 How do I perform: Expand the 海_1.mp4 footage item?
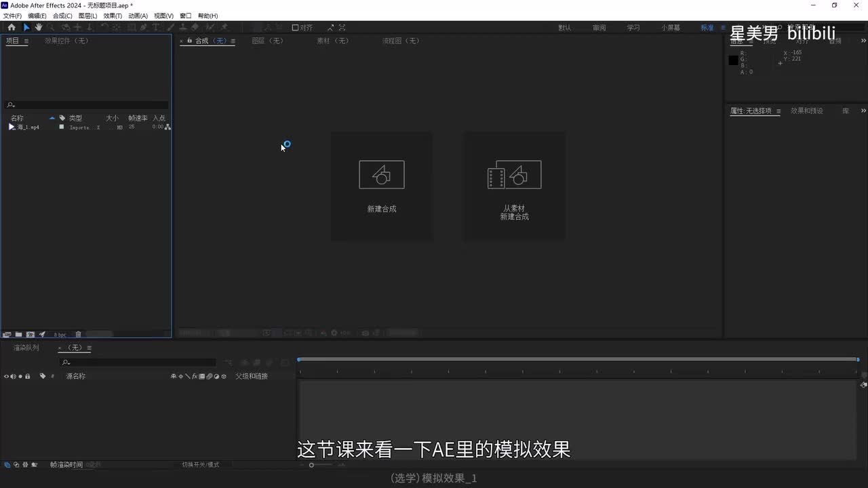12,127
